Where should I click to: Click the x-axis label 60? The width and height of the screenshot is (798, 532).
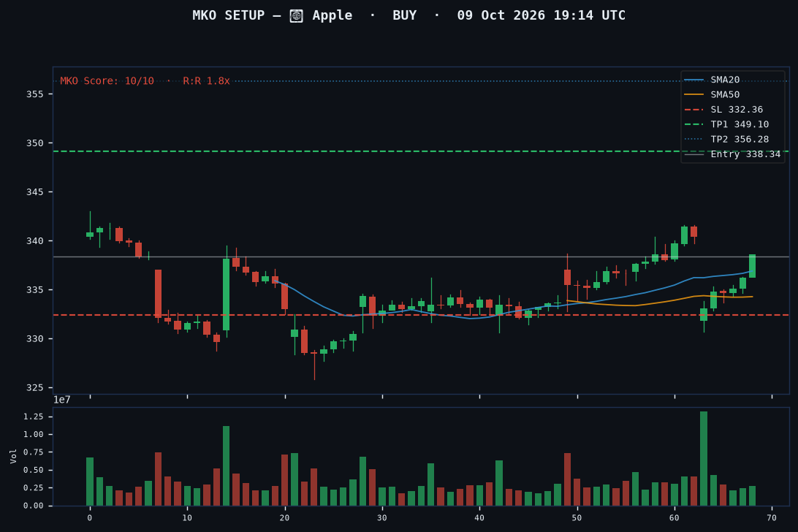pyautogui.click(x=674, y=517)
